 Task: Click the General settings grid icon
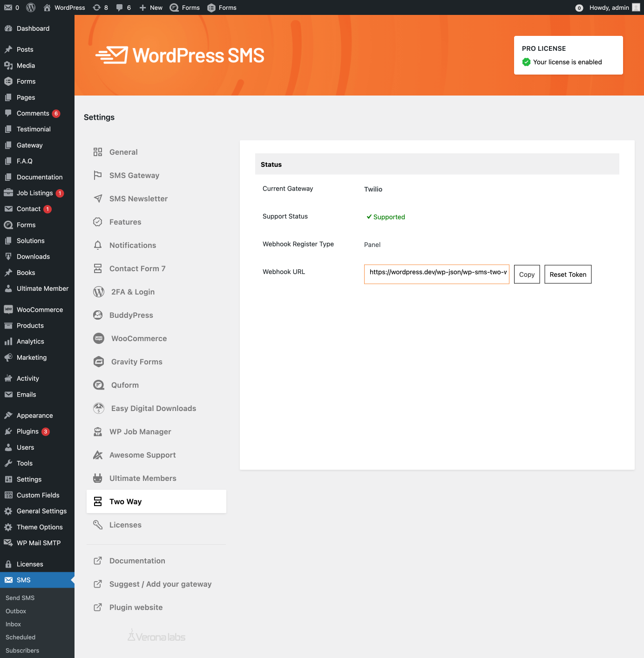(x=98, y=152)
